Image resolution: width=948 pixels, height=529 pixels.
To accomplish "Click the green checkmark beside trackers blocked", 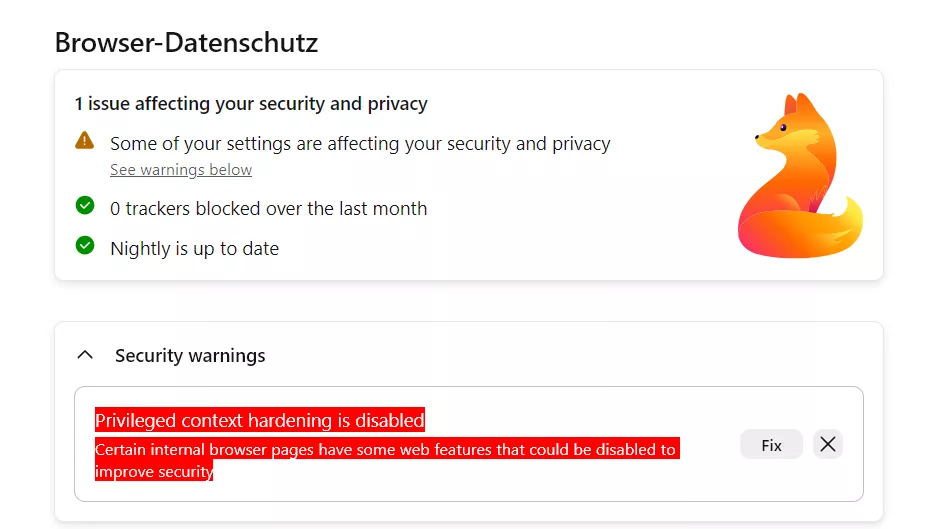I will [x=85, y=206].
